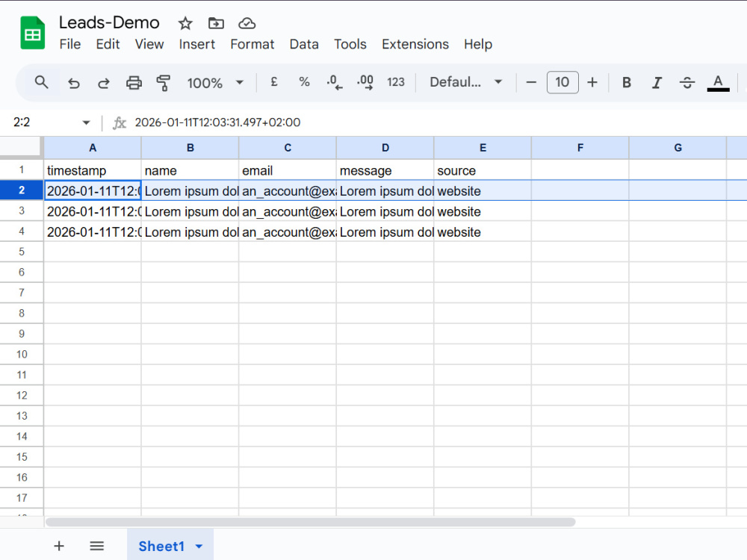This screenshot has width=747, height=560.
Task: Open the Help menu
Action: pyautogui.click(x=478, y=44)
